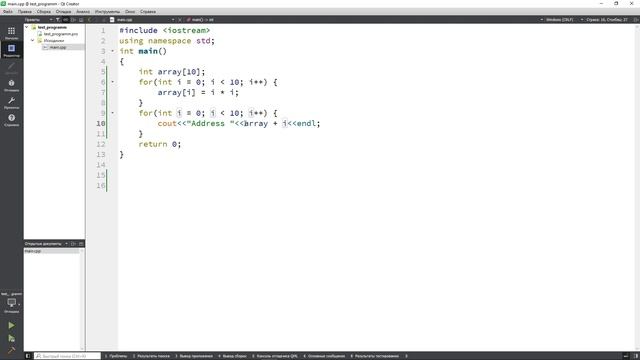Open the Результаты поиска output pane
Viewport: 640px width, 360px height.
point(151,356)
